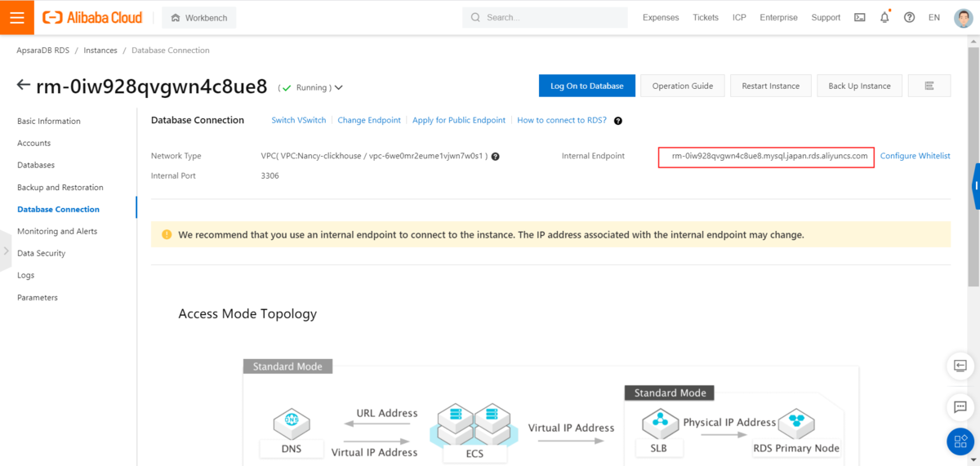Click the DNS node in topology diagram
Image resolution: width=980 pixels, height=466 pixels.
click(291, 433)
